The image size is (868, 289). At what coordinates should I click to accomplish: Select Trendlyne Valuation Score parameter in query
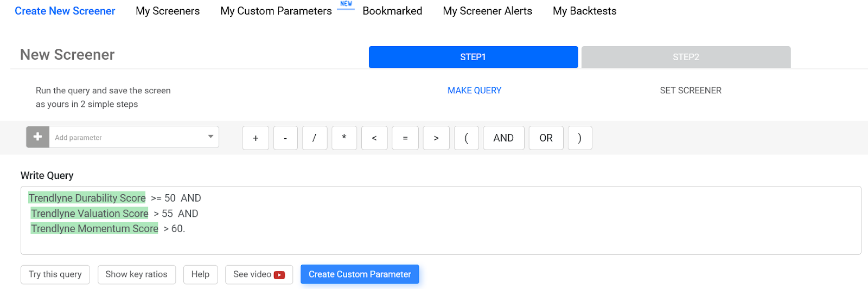point(90,214)
